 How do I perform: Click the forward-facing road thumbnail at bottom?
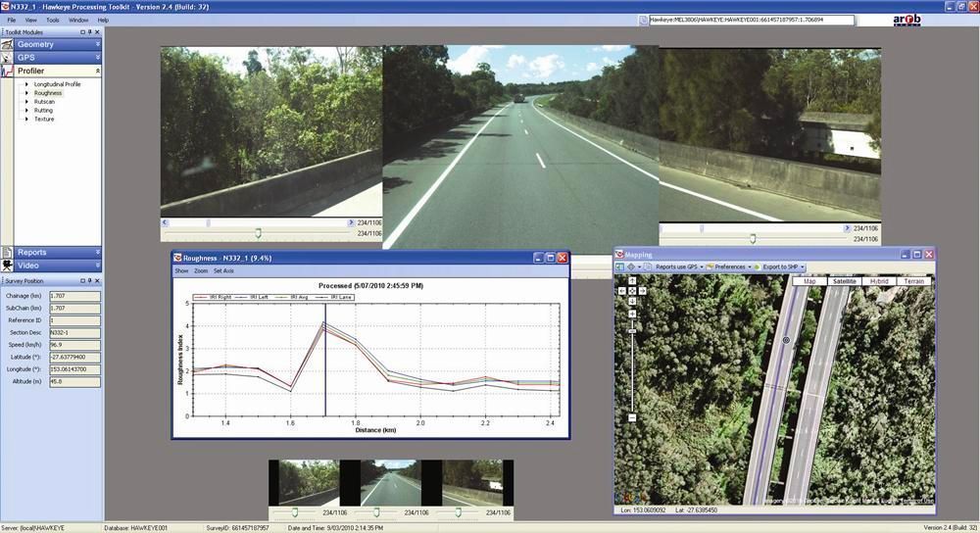pos(390,483)
